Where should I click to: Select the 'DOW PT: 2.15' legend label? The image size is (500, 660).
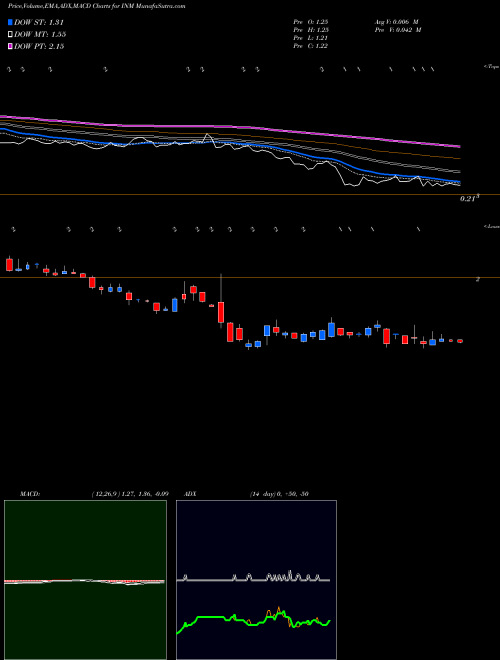tap(39, 46)
